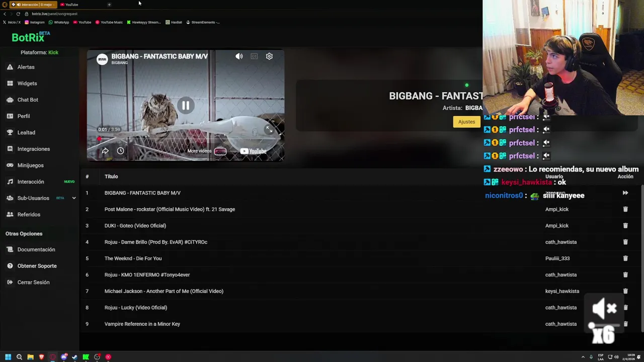Remove Rojuu Dame Brillo from the queue
The width and height of the screenshot is (644, 362).
(x=625, y=242)
